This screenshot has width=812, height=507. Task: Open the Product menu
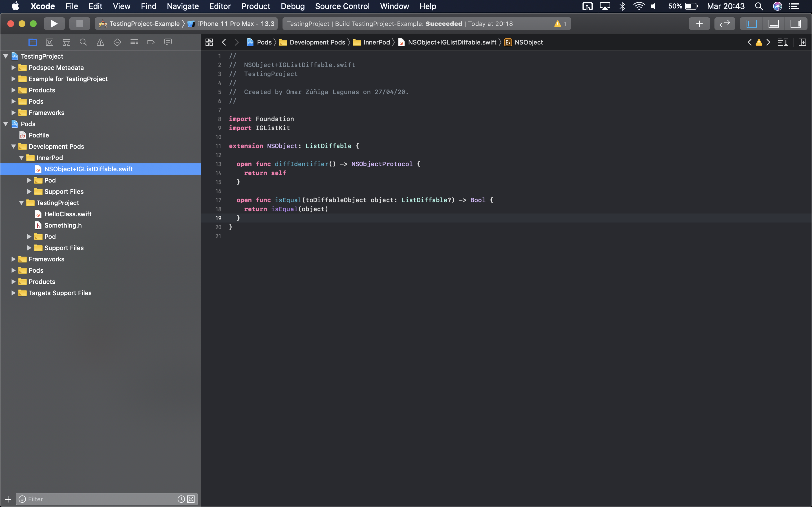pyautogui.click(x=256, y=6)
